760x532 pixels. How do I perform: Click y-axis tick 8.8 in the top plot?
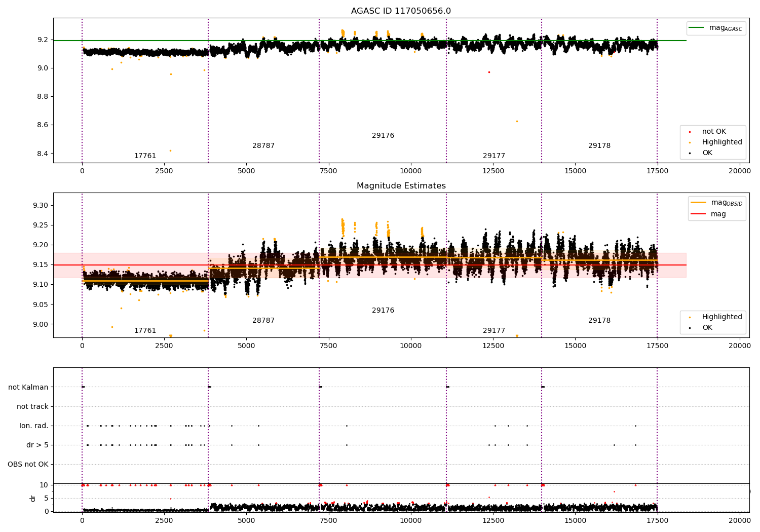point(43,97)
